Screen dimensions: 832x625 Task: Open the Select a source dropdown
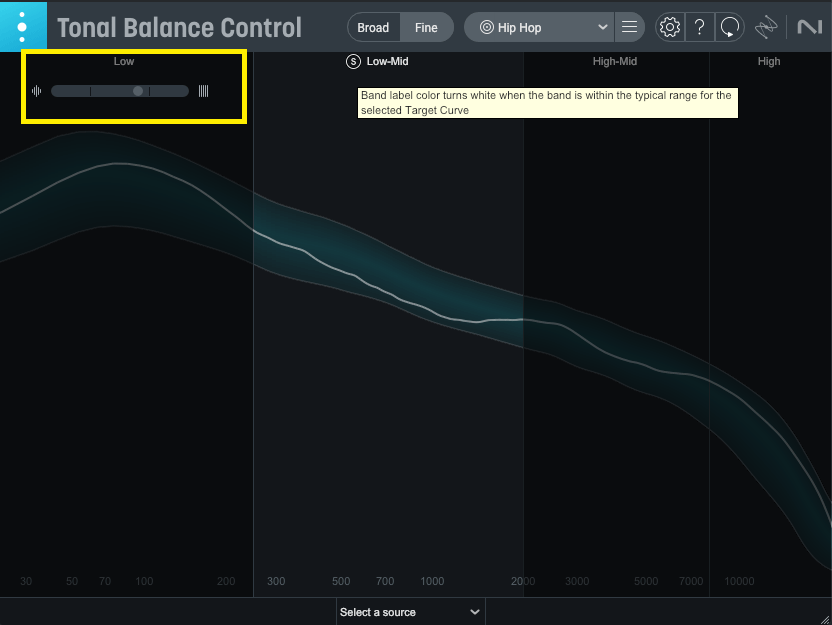pyautogui.click(x=411, y=612)
